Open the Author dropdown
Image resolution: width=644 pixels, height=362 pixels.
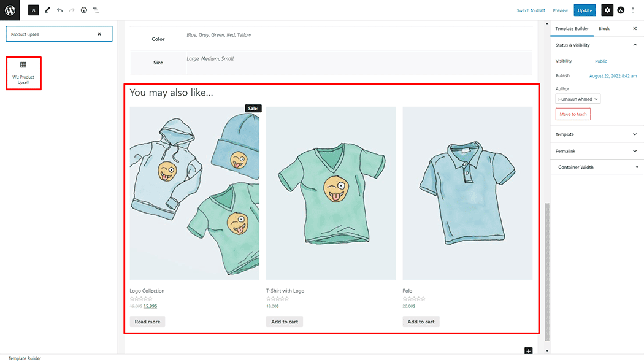pos(578,99)
